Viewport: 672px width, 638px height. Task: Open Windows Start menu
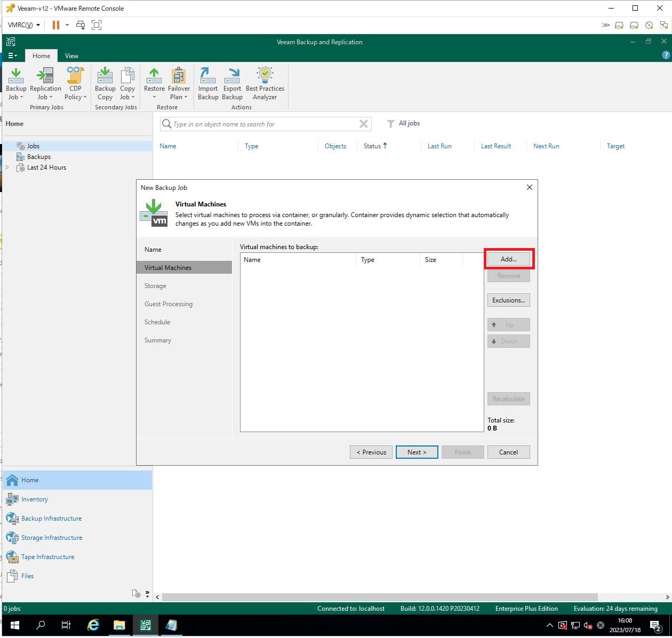tap(15, 625)
